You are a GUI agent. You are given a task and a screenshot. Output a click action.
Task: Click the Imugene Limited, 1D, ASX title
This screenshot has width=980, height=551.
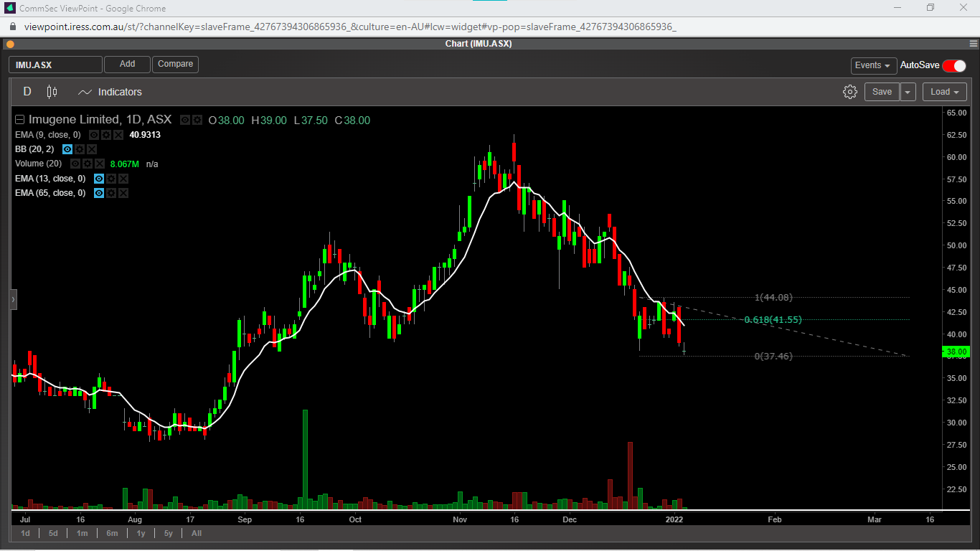pyautogui.click(x=100, y=120)
